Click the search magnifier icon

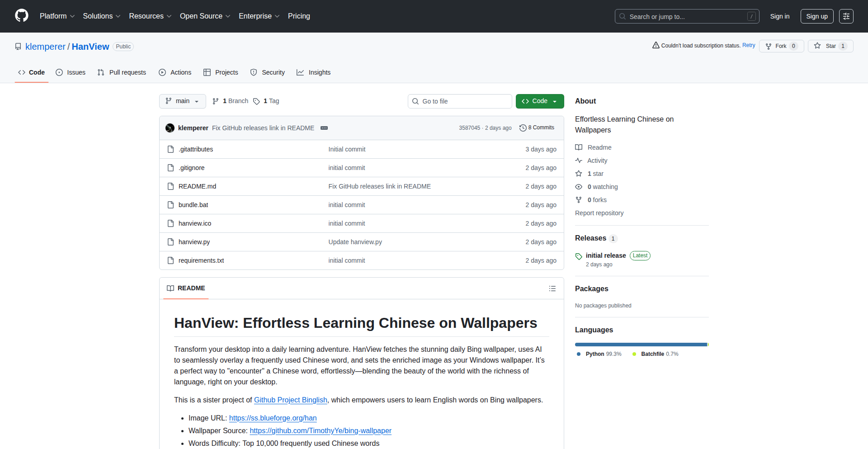(623, 16)
